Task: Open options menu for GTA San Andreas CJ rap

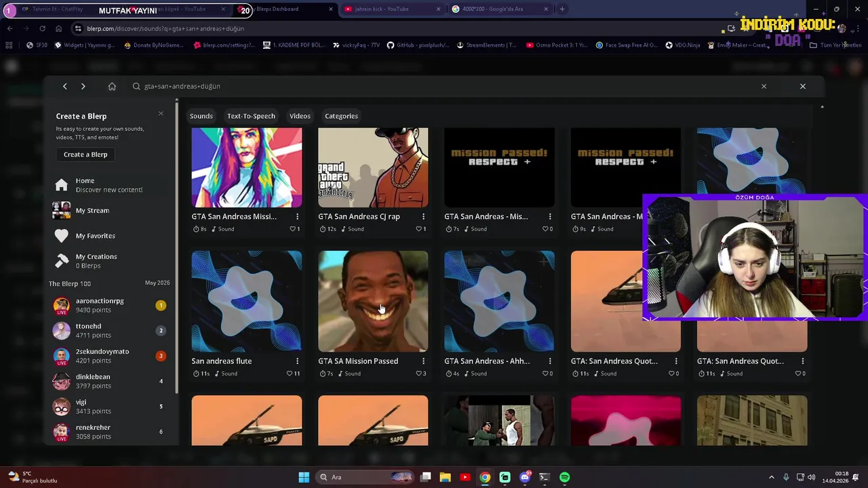Action: (423, 216)
